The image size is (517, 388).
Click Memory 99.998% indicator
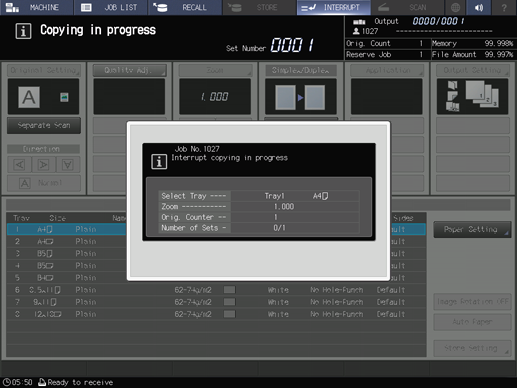click(473, 43)
